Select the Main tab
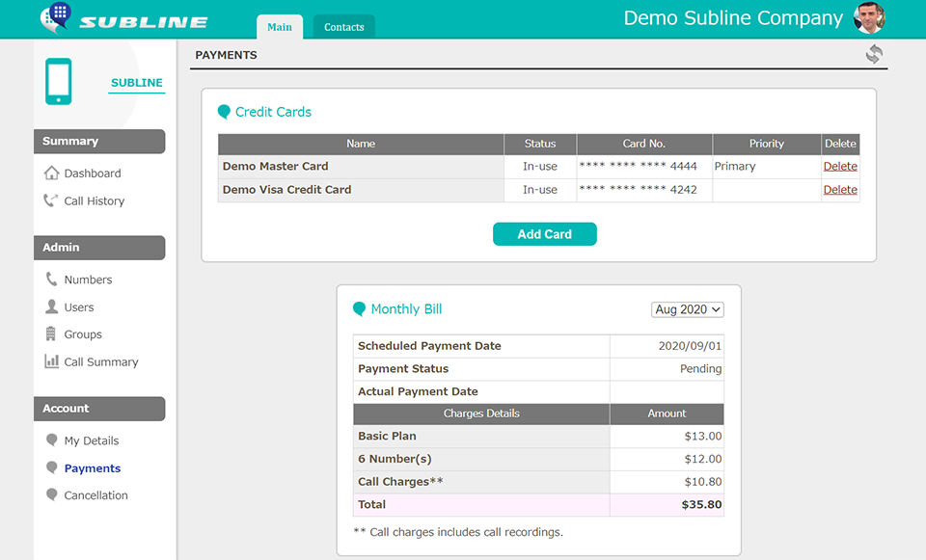Image resolution: width=926 pixels, height=560 pixels. [x=280, y=27]
